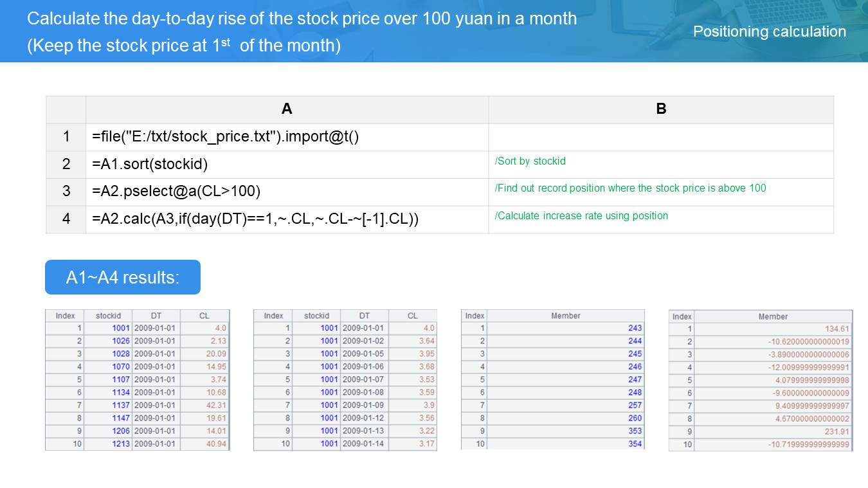Select stockid 1026 in the first result table
The width and height of the screenshot is (868, 488).
click(120, 341)
